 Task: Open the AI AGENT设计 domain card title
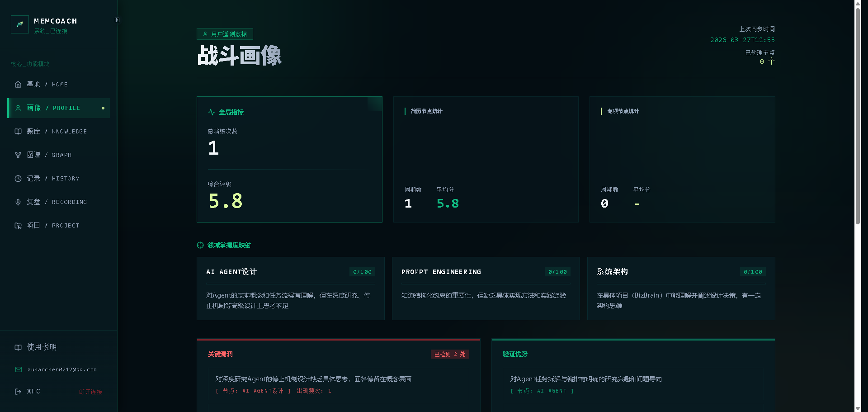point(231,272)
